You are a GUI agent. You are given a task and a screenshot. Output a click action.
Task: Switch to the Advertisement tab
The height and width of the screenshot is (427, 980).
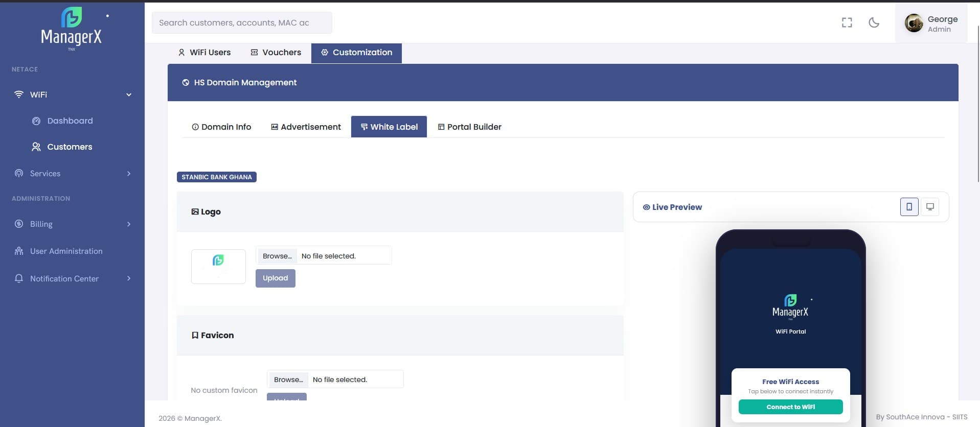306,127
